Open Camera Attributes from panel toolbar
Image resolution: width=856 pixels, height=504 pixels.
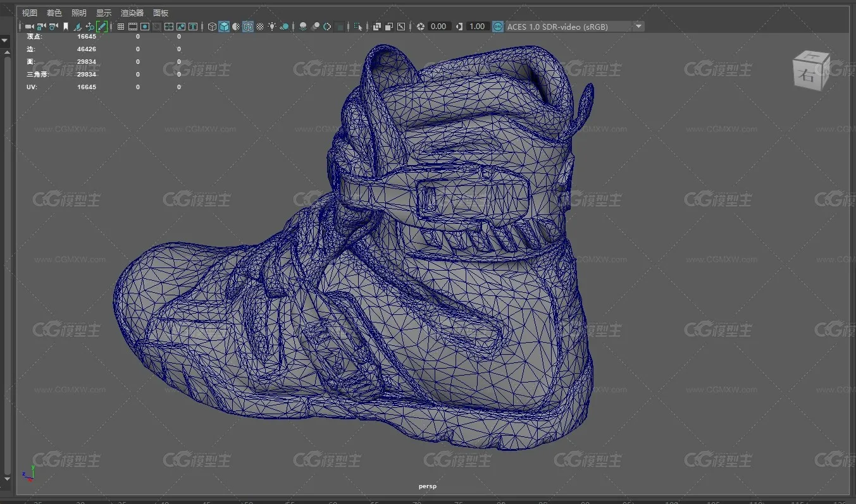pyautogui.click(x=53, y=27)
